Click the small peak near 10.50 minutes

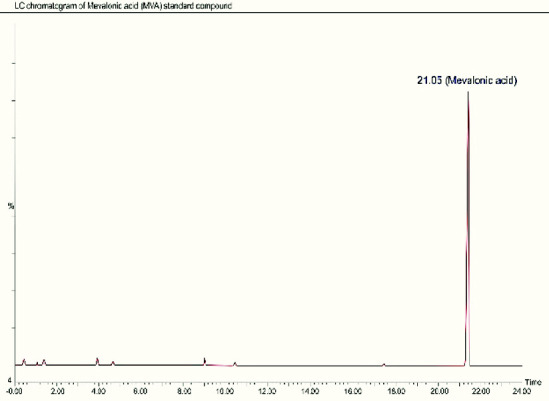coord(235,364)
